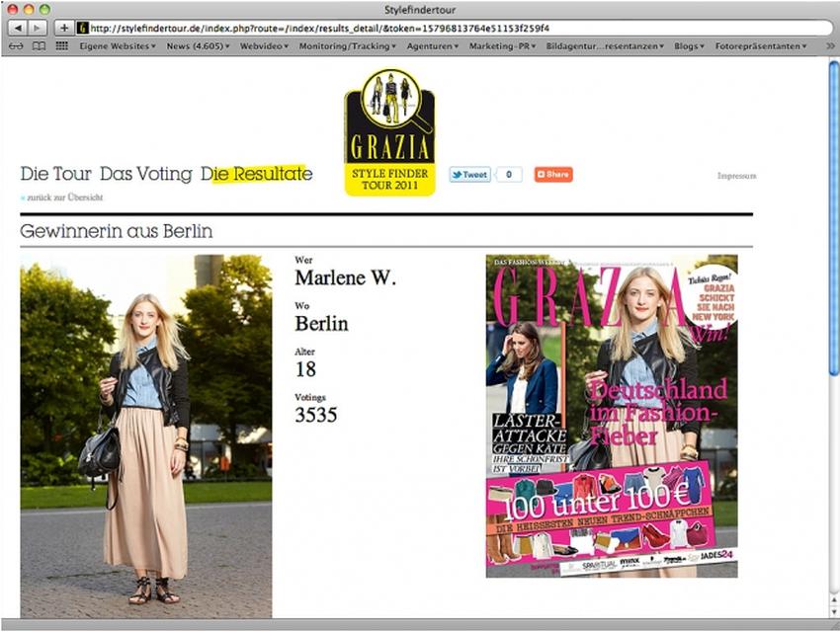Open Top Sites grid icon

pos(62,46)
